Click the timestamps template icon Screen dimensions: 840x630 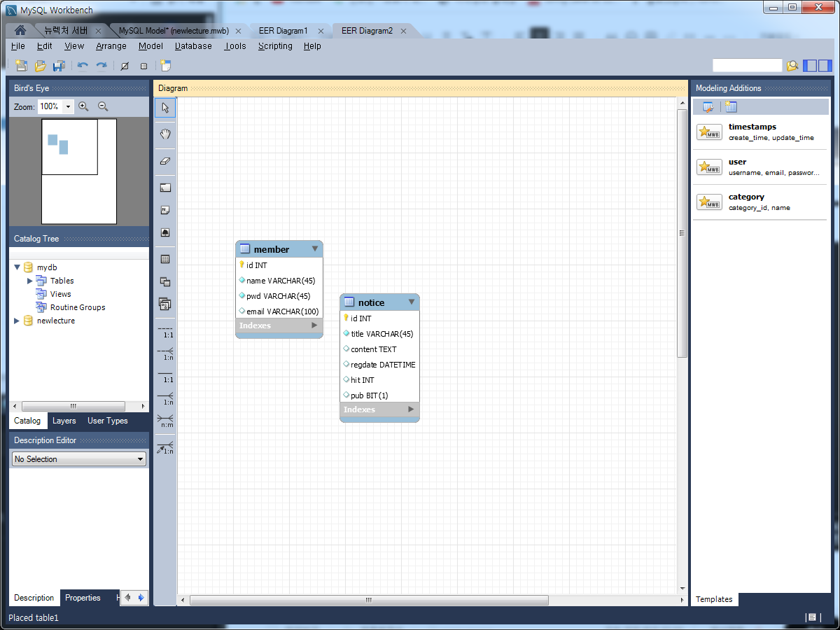[x=709, y=132]
